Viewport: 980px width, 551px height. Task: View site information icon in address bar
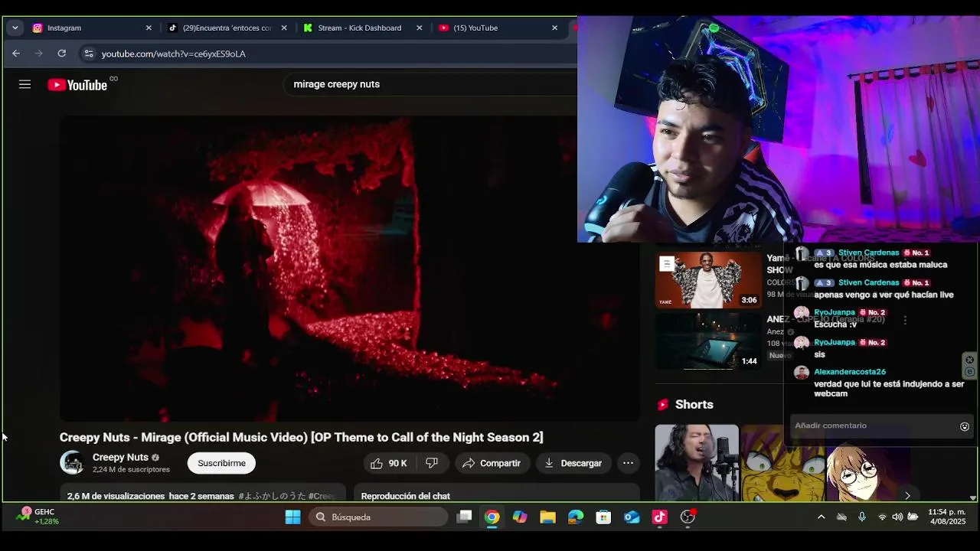pos(89,54)
